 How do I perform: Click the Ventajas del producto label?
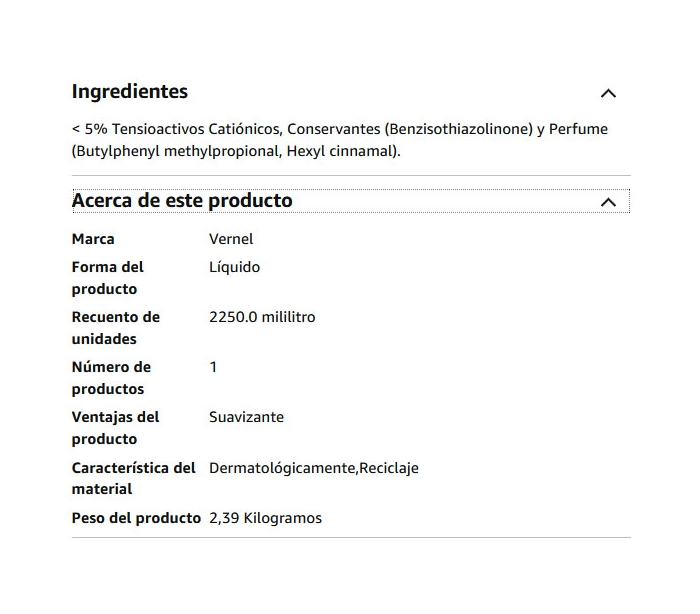(115, 428)
